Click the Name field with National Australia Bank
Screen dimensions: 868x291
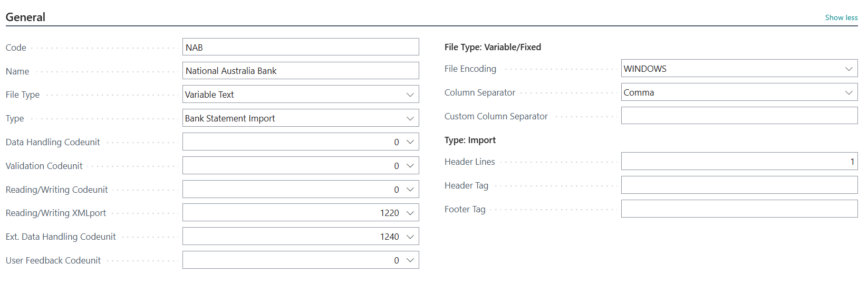coord(301,71)
